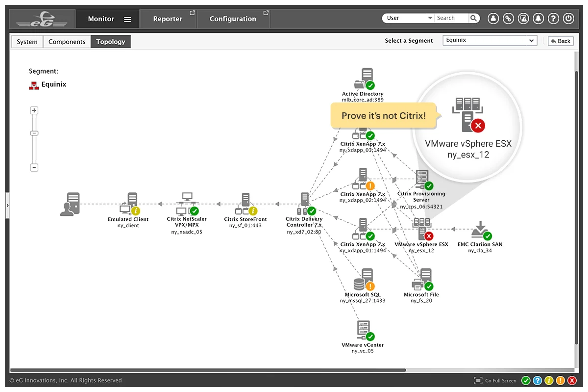Click the magnified VMware vSphere ESX icon

(468, 115)
